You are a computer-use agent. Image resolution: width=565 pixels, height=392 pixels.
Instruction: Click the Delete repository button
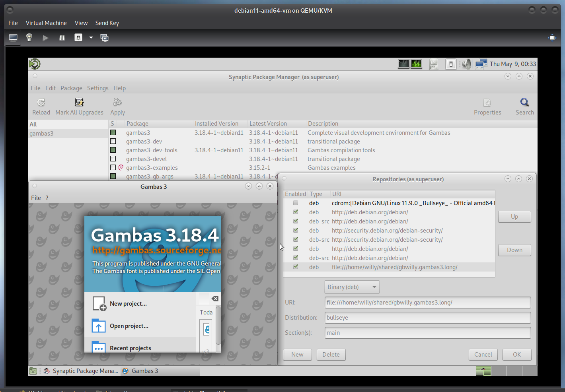(x=331, y=355)
